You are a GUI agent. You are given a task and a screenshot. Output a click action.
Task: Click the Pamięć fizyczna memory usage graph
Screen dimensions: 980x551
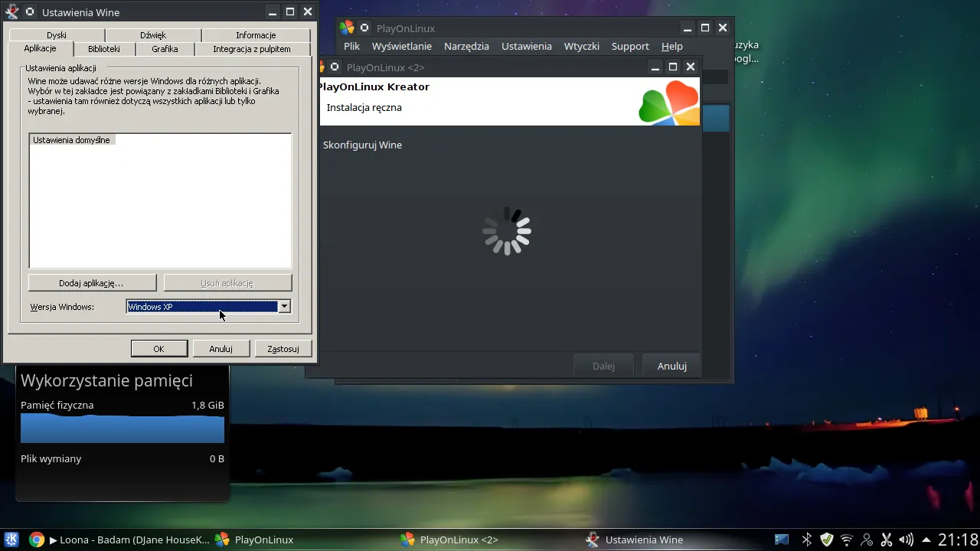pos(122,429)
